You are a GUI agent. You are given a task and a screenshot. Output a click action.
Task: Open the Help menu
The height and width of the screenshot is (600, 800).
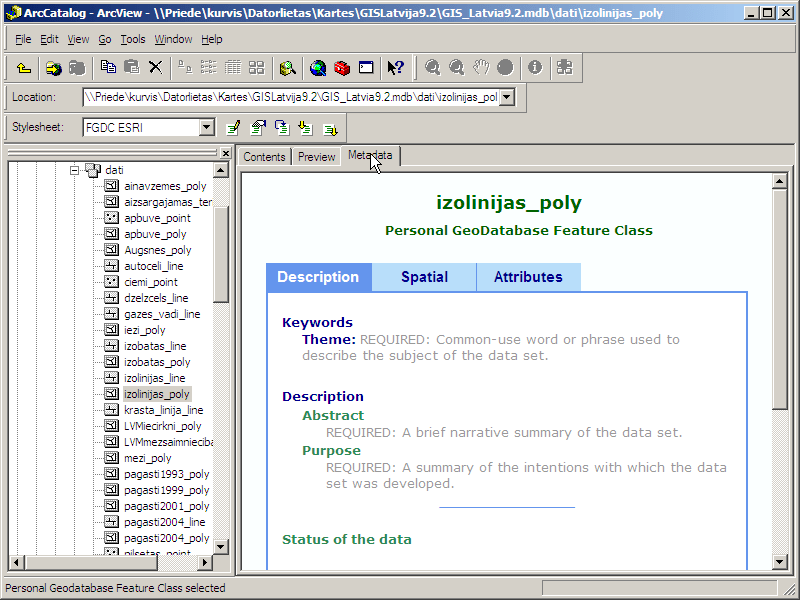212,39
